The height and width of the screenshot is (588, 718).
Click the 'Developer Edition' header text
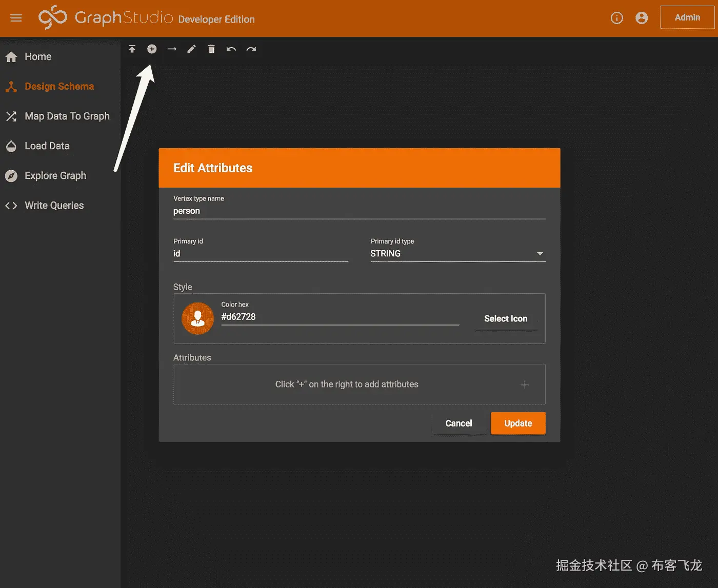(x=216, y=19)
